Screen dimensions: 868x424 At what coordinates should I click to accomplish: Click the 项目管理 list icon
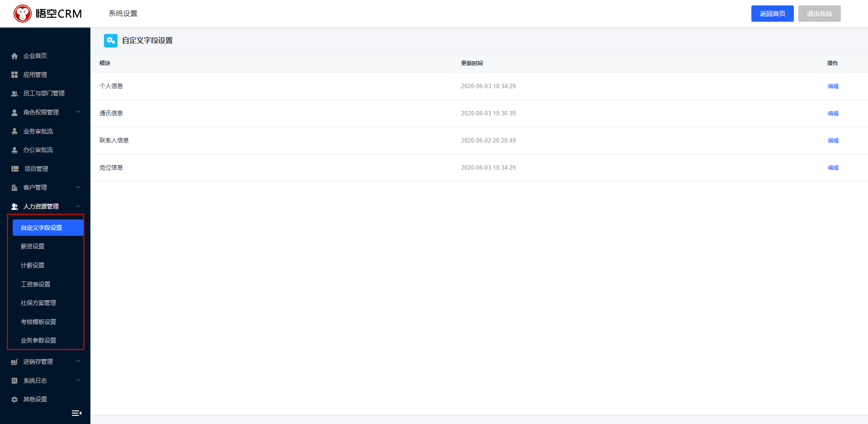[x=15, y=169]
